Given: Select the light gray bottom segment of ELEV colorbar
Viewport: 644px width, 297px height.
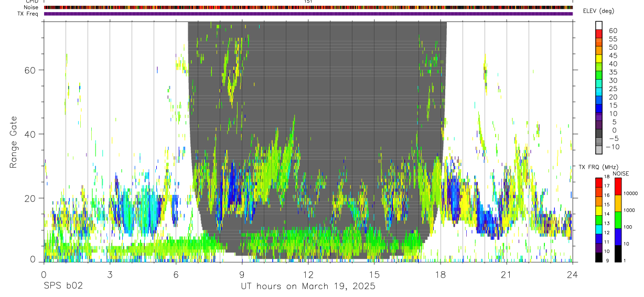Looking at the screenshot, I should 599,151.
